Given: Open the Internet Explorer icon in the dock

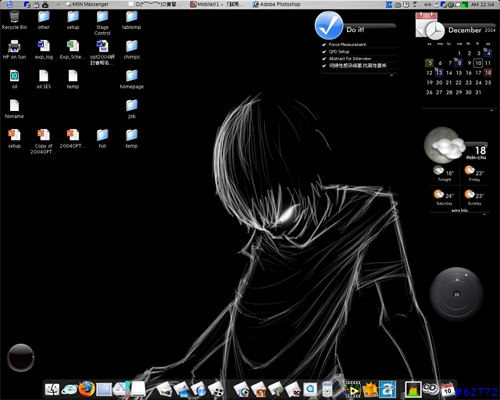Looking at the screenshot, I should pyautogui.click(x=69, y=389).
